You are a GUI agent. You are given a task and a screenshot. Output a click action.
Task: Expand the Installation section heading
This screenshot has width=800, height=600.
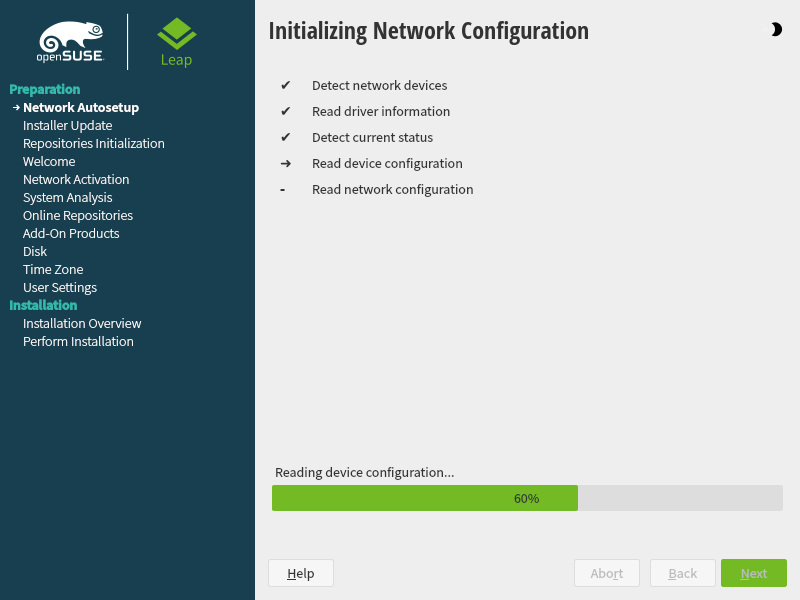(43, 305)
